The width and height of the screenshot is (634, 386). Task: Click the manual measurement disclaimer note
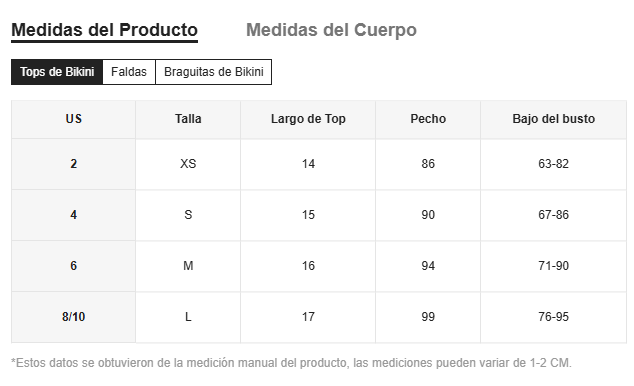(291, 363)
